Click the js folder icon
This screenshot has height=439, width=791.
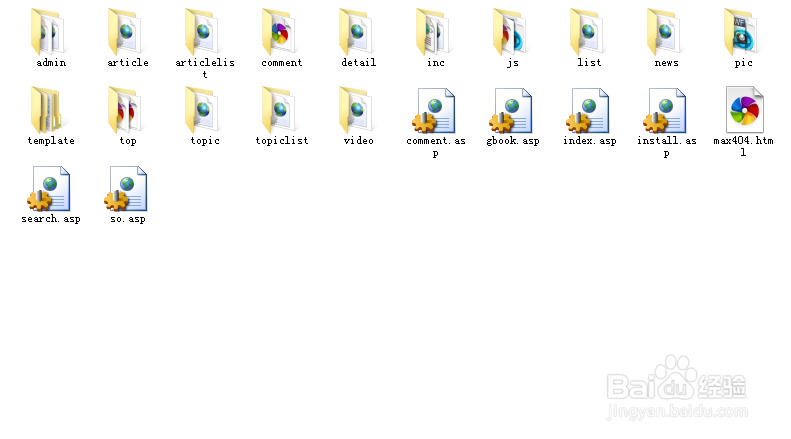(511, 32)
